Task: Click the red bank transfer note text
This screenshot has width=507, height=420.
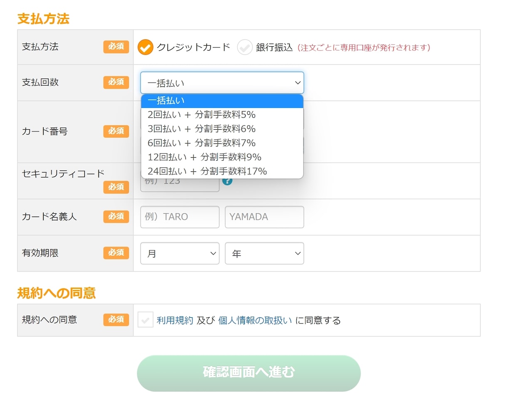Action: [x=364, y=48]
